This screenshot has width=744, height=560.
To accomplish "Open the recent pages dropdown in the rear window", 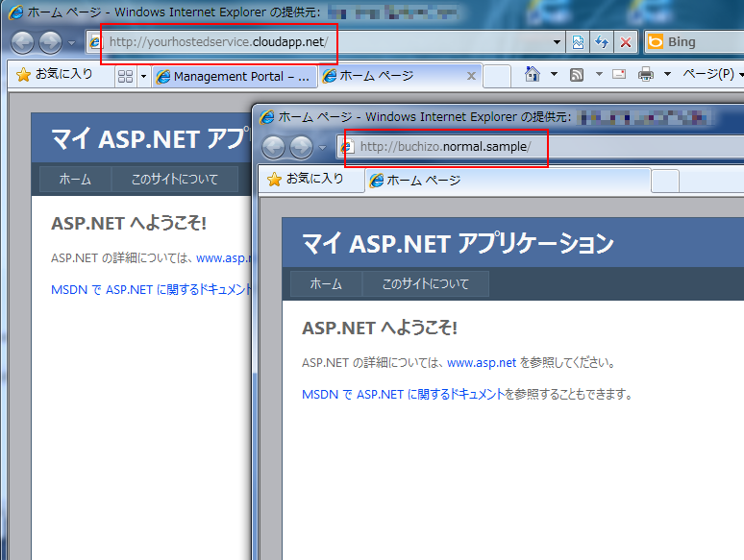I will click(72, 42).
